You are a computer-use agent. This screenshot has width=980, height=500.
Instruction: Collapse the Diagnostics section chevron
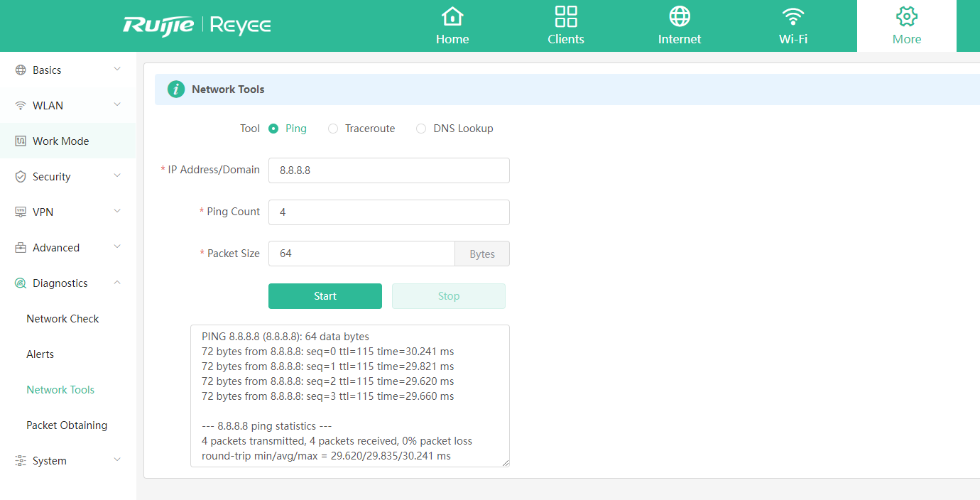coord(117,283)
